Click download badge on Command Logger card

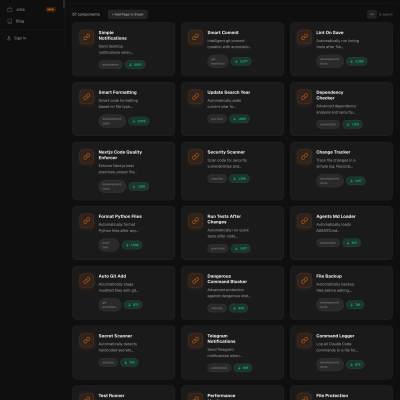click(x=355, y=365)
